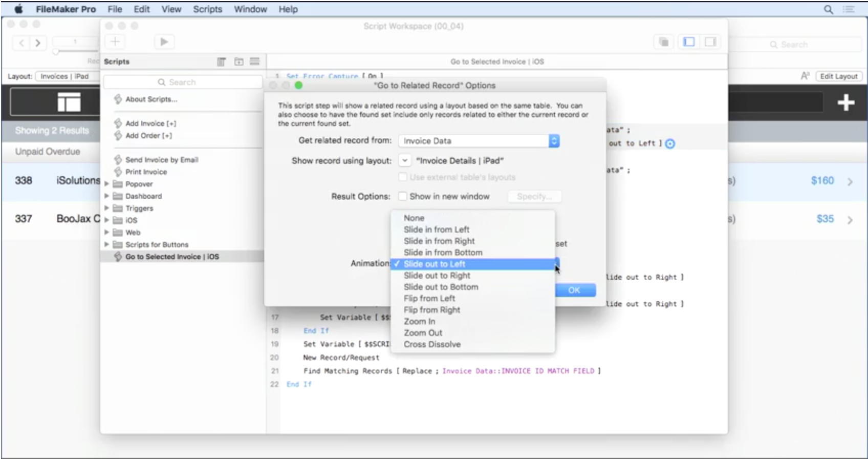This screenshot has height=459, width=868.
Task: Click the white layout grid icon in dark bar
Action: pos(69,101)
